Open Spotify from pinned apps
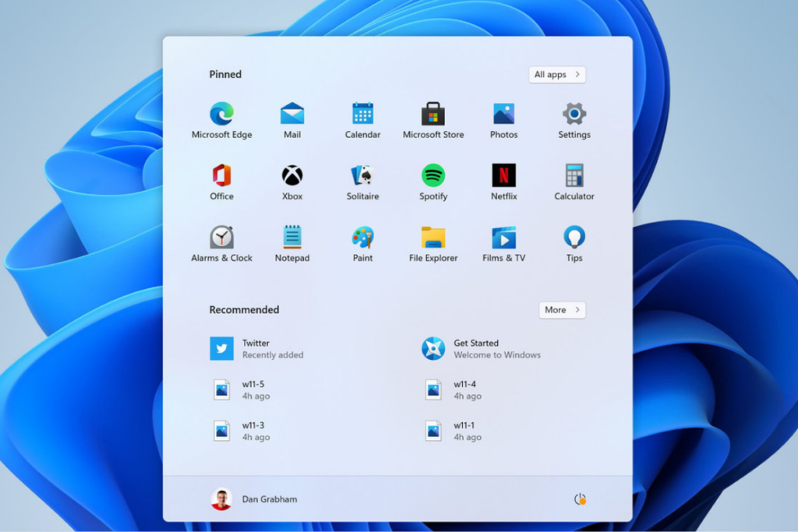The image size is (798, 532). point(433,182)
